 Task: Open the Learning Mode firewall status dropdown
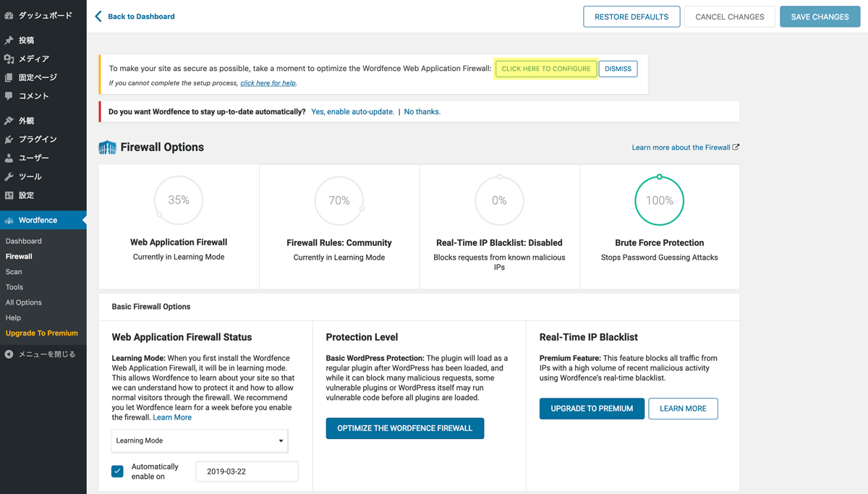point(200,440)
